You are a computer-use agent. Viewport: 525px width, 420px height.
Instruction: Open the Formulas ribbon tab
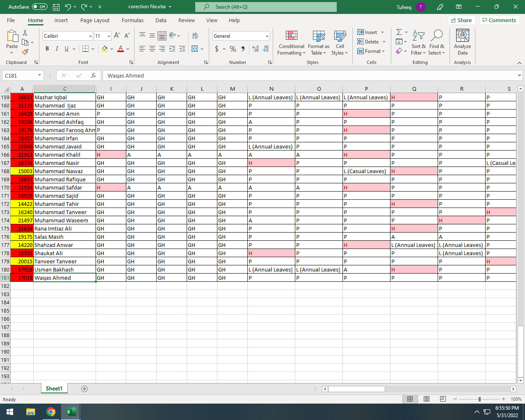click(x=132, y=21)
